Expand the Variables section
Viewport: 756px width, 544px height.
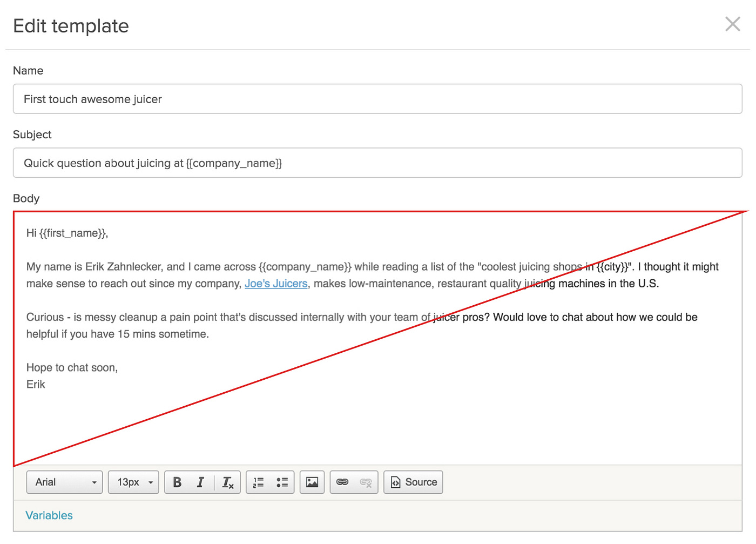[49, 515]
